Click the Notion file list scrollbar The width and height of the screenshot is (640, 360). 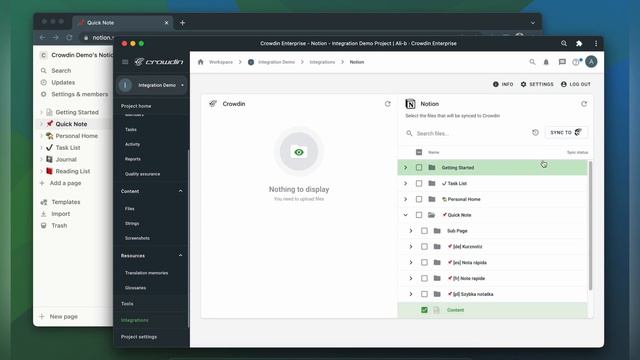[590, 226]
